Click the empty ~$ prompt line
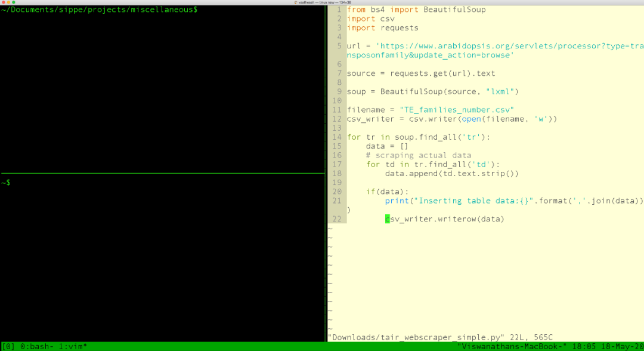This screenshot has width=644, height=351. 7,182
